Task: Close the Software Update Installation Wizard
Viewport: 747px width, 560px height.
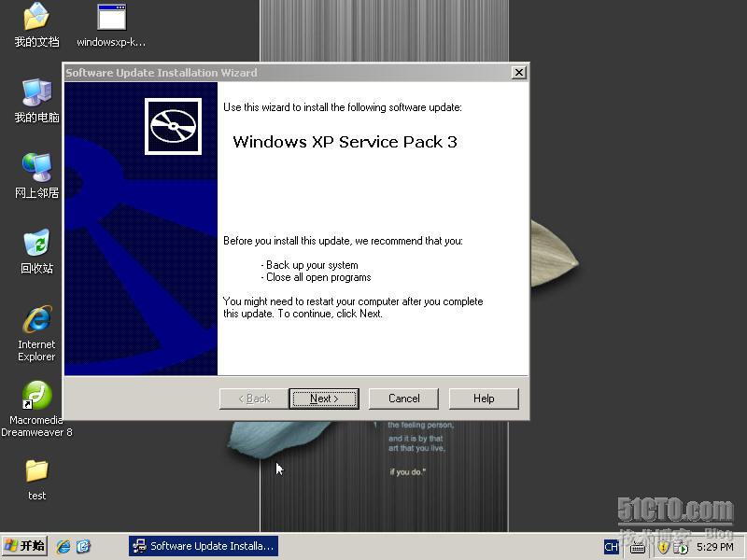Action: coord(519,73)
